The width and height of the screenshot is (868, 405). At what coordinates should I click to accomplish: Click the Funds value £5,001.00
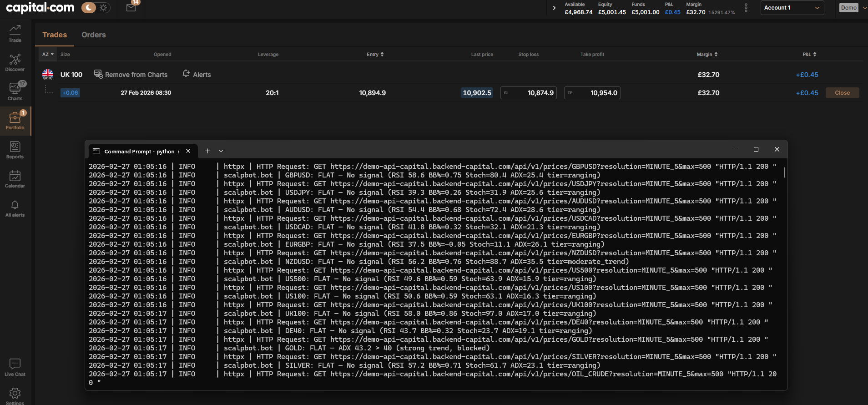[x=645, y=12]
